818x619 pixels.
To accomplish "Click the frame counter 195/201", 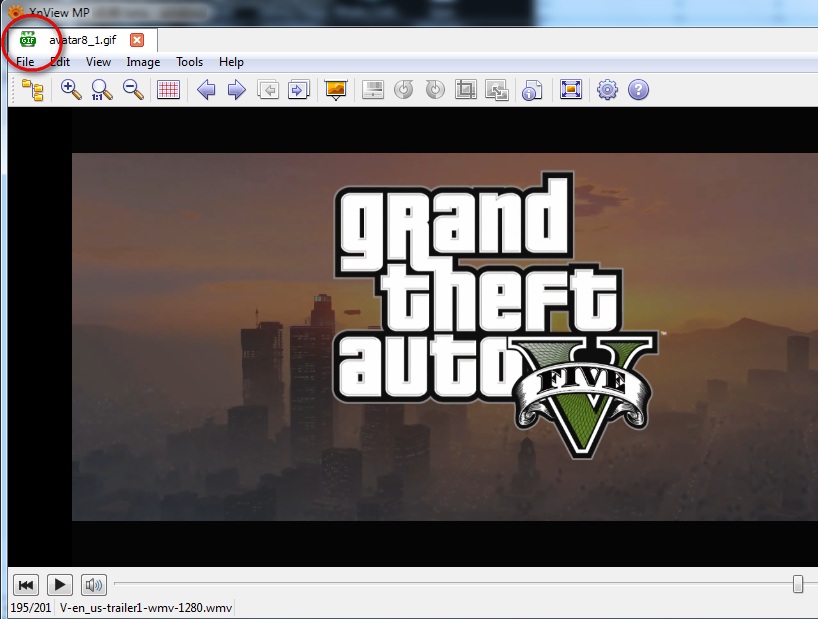I will tap(31, 608).
